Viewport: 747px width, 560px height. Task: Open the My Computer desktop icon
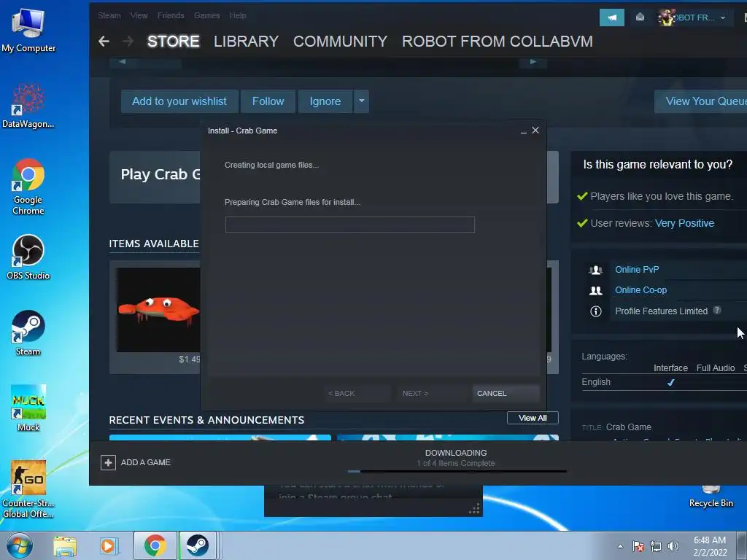[28, 30]
